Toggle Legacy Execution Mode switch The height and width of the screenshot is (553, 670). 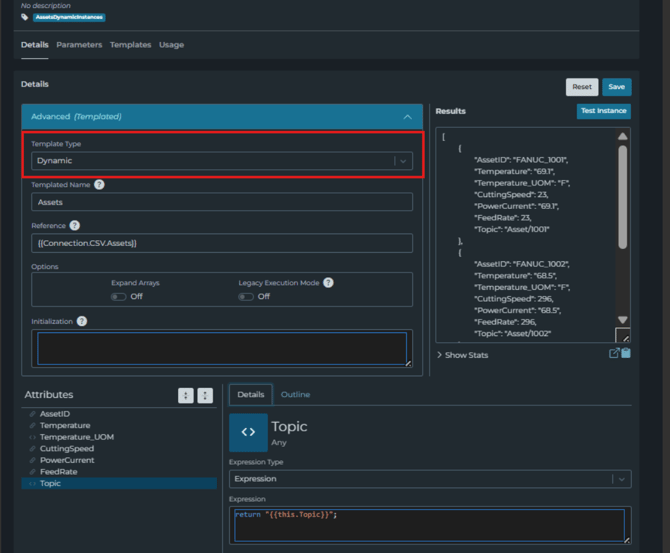pos(246,297)
